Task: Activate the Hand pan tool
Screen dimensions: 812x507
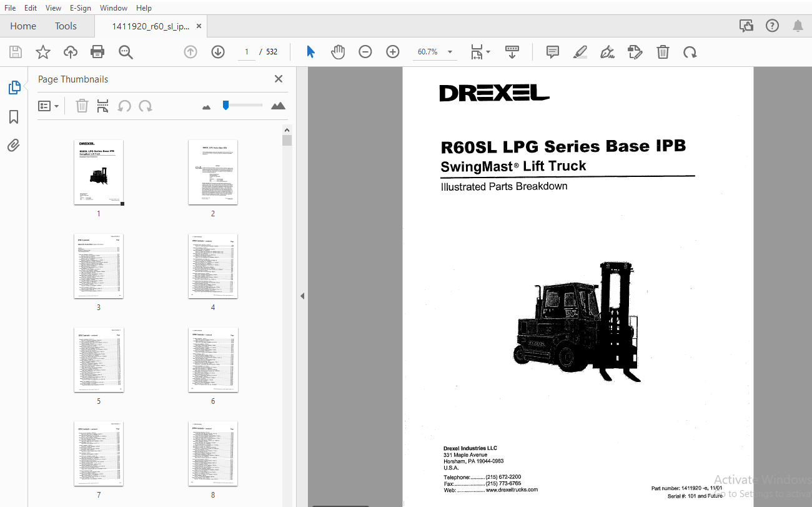Action: pyautogui.click(x=338, y=52)
